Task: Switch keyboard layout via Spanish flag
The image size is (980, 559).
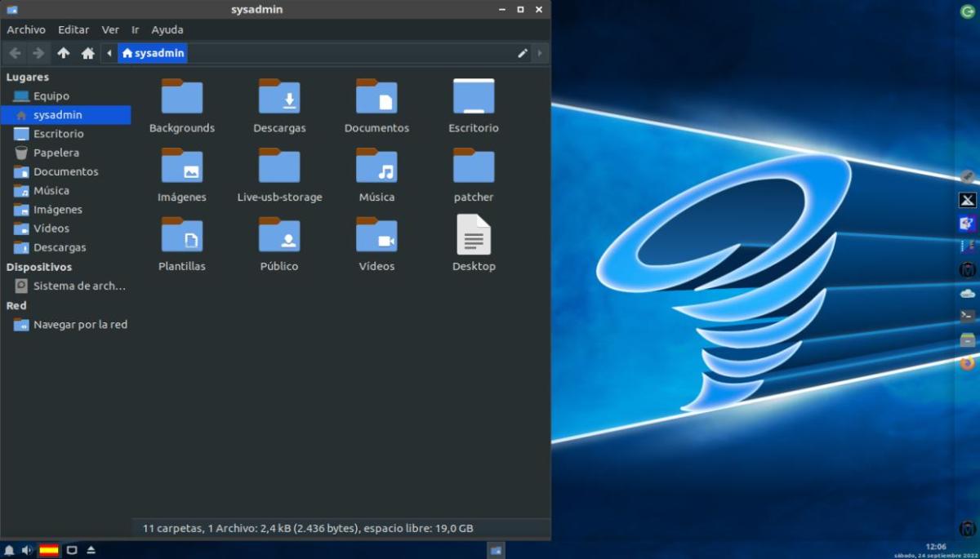Action: 49,550
